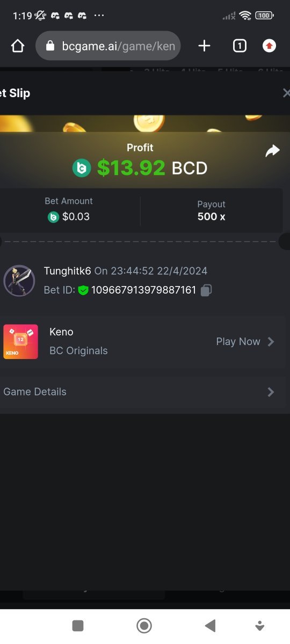
Task: Tap the green verified shield icon
Action: click(83, 290)
